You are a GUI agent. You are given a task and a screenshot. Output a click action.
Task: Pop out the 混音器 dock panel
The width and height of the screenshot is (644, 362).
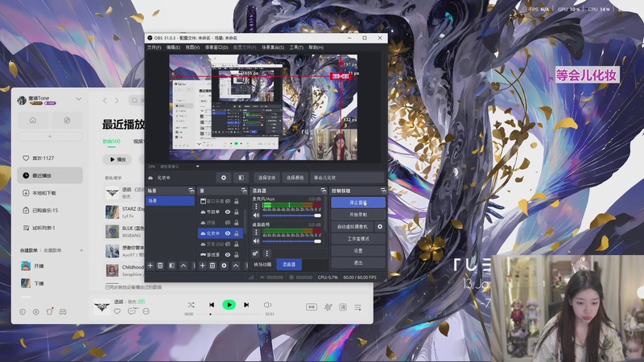(324, 191)
